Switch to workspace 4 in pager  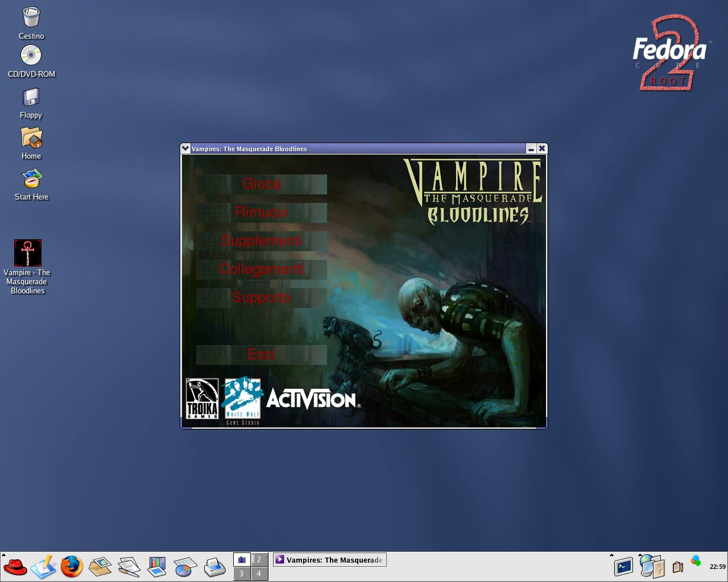pyautogui.click(x=259, y=573)
